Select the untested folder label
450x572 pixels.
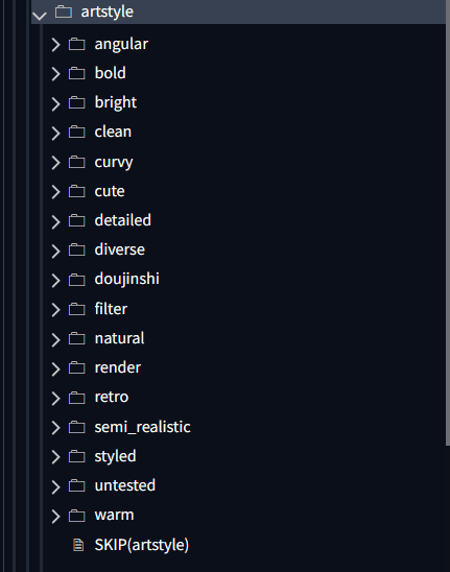tap(125, 486)
